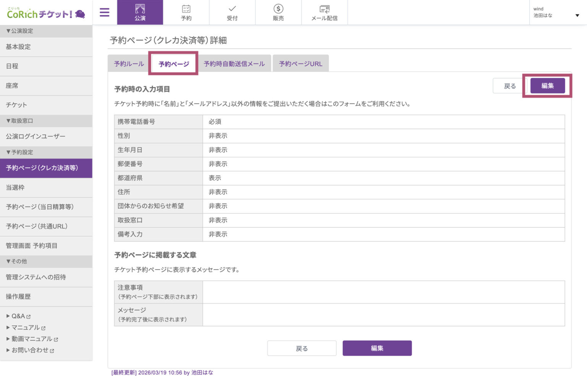The width and height of the screenshot is (587, 392).
Task: Open the 予約時自動送信メール tab
Action: (234, 63)
